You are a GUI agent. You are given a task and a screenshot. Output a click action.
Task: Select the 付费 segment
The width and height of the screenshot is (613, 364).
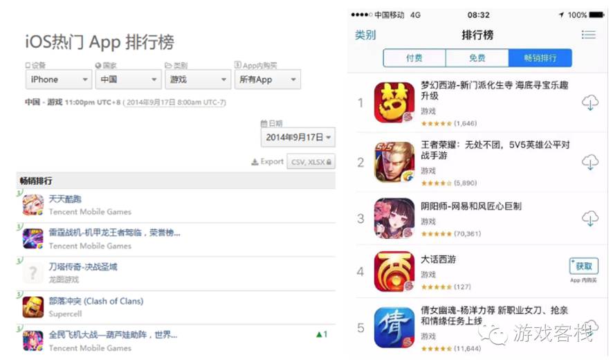tap(414, 58)
